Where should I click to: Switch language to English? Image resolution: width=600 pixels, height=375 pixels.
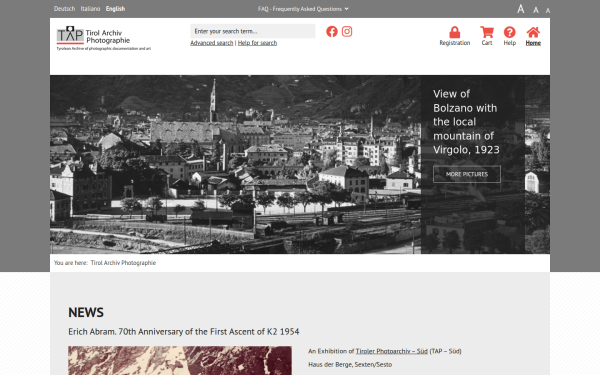(115, 9)
